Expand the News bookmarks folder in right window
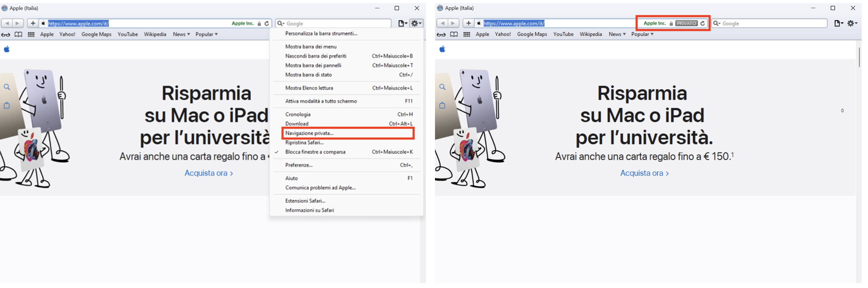 (617, 34)
